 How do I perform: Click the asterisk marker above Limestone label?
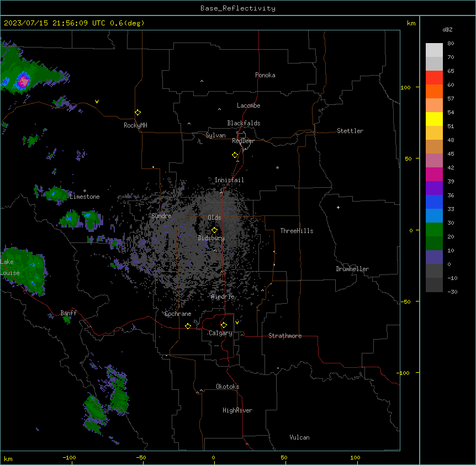[84, 191]
